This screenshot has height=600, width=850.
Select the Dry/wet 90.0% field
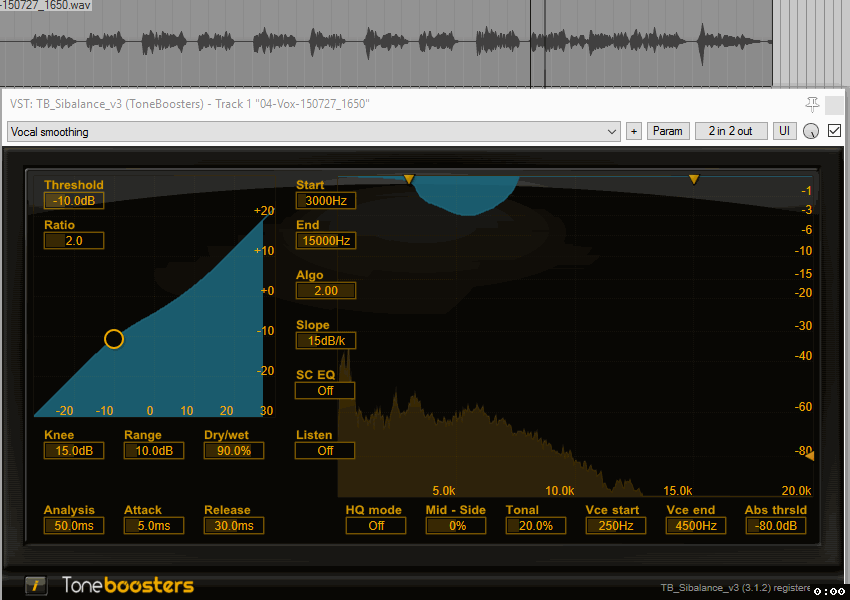click(234, 451)
